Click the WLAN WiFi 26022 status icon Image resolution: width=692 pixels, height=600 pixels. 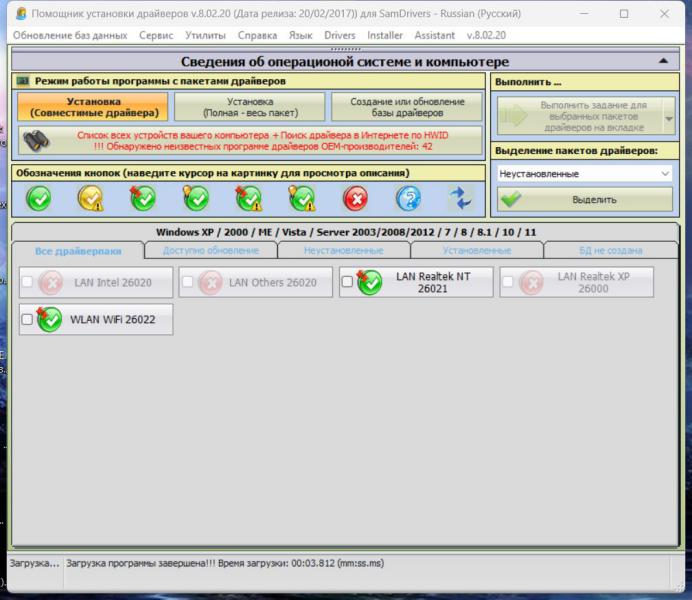[x=50, y=320]
